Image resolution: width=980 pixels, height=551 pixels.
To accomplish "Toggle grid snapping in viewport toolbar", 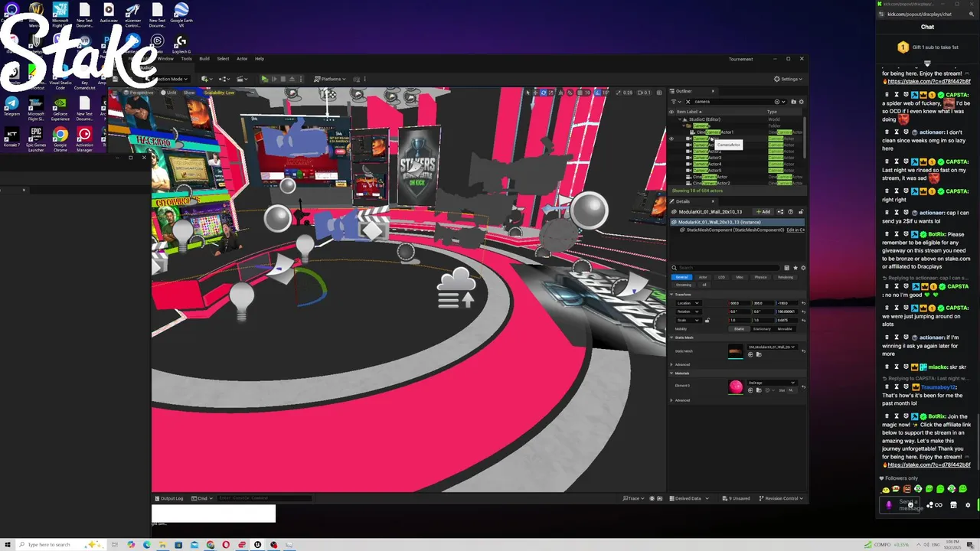I will pos(580,93).
